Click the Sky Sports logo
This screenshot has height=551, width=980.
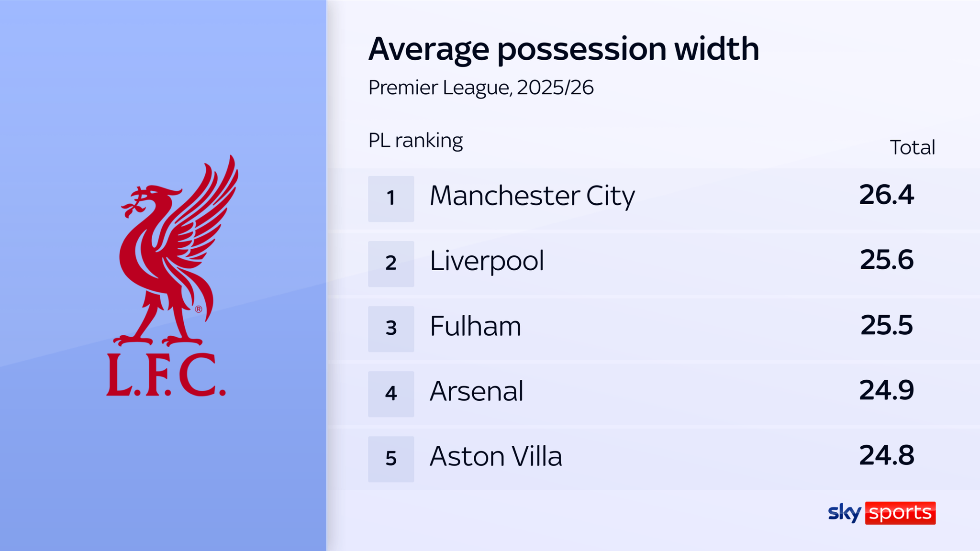[x=881, y=513]
